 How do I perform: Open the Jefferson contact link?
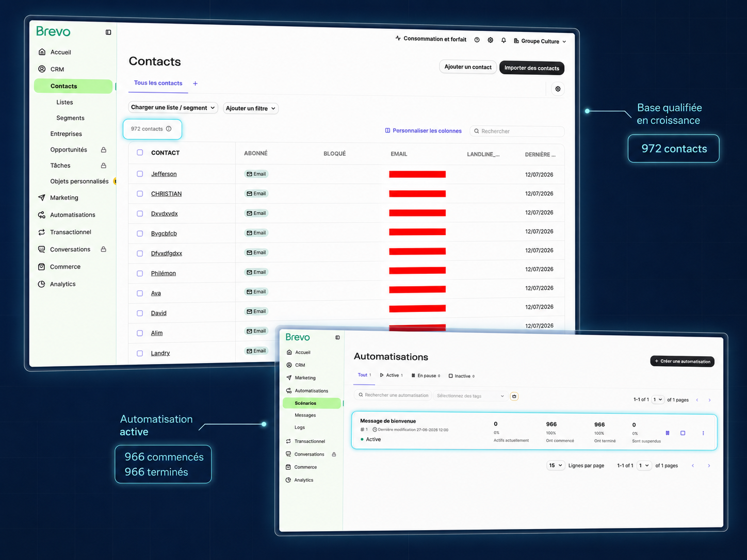coord(164,174)
